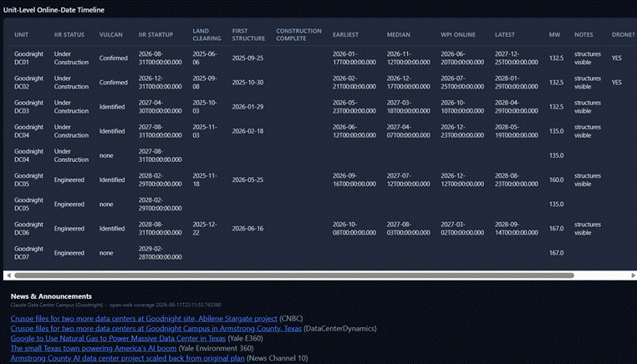
Task: Click the Confirmed Vulcan cell for DC01
Action: click(114, 58)
